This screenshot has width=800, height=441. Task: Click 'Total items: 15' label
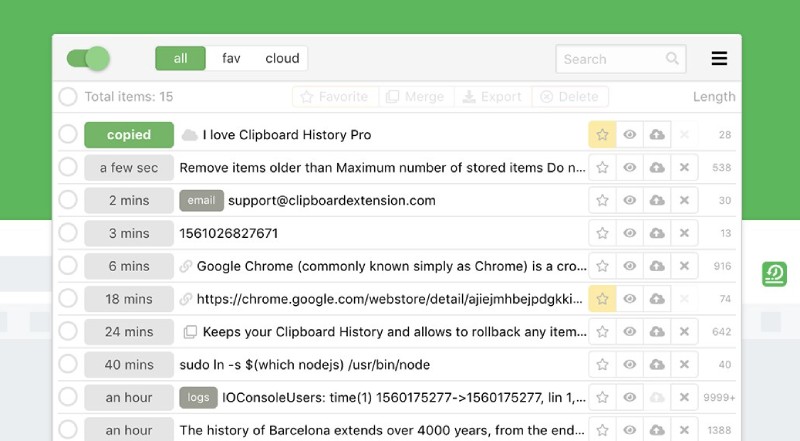pyautogui.click(x=129, y=96)
